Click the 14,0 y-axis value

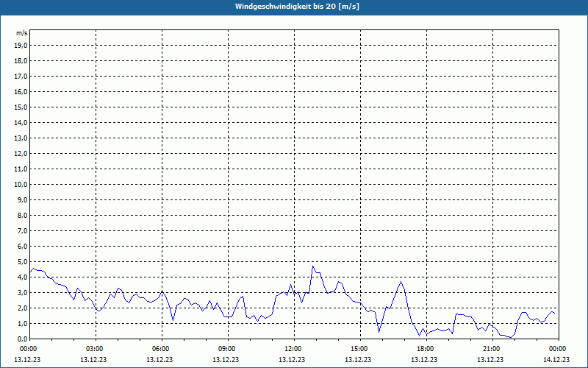pyautogui.click(x=21, y=122)
